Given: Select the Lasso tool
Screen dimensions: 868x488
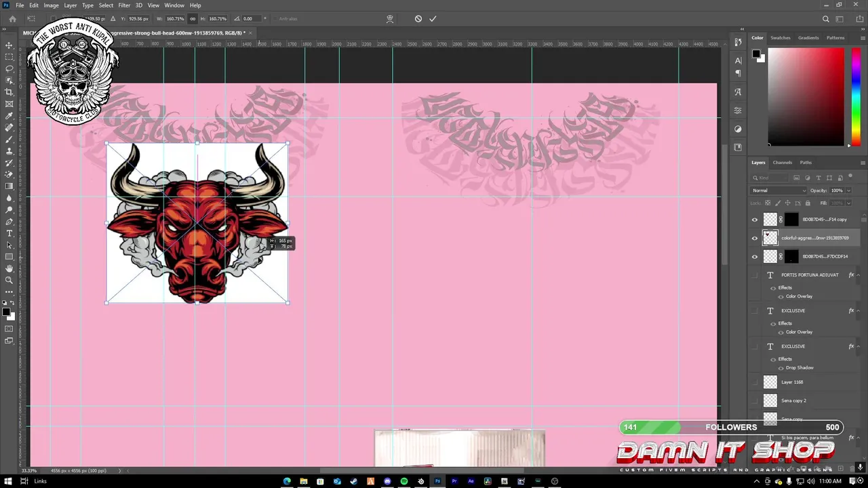Looking at the screenshot, I should click(9, 68).
